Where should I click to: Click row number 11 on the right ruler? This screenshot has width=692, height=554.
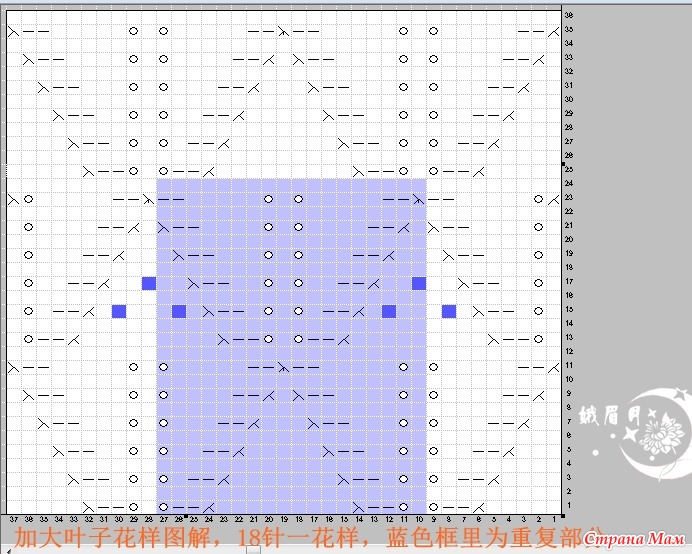(x=569, y=365)
